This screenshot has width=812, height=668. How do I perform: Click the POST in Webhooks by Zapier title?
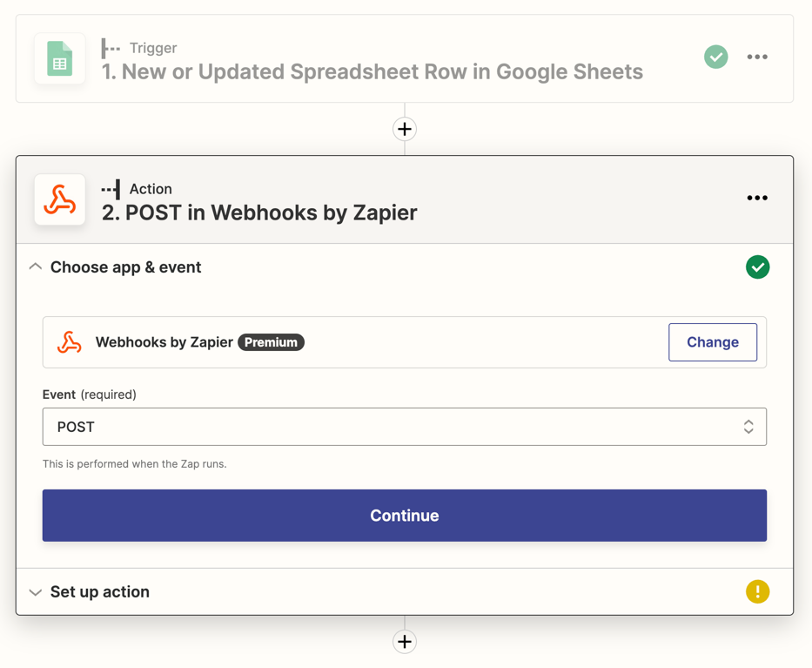[x=259, y=213]
